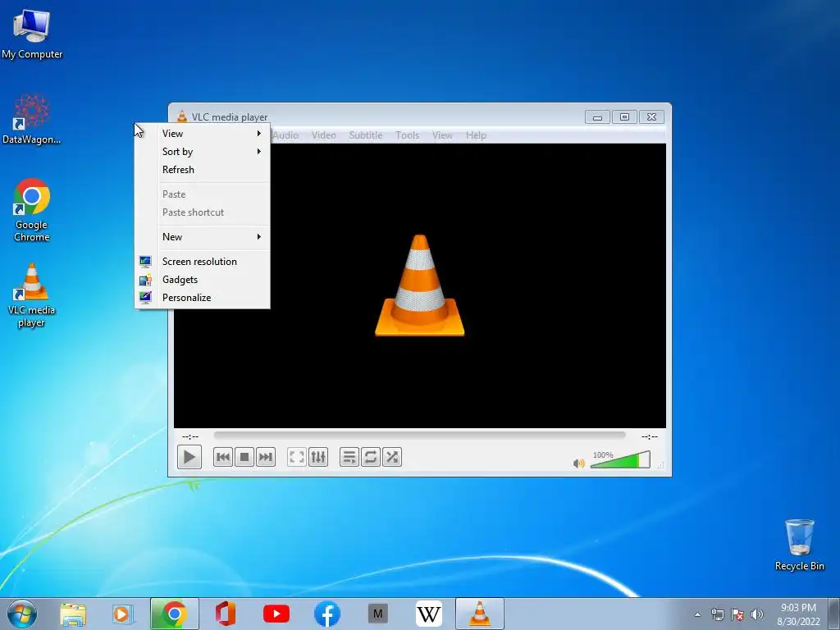This screenshot has height=630, width=840.
Task: Mute VLC using speaker icon
Action: tap(578, 463)
